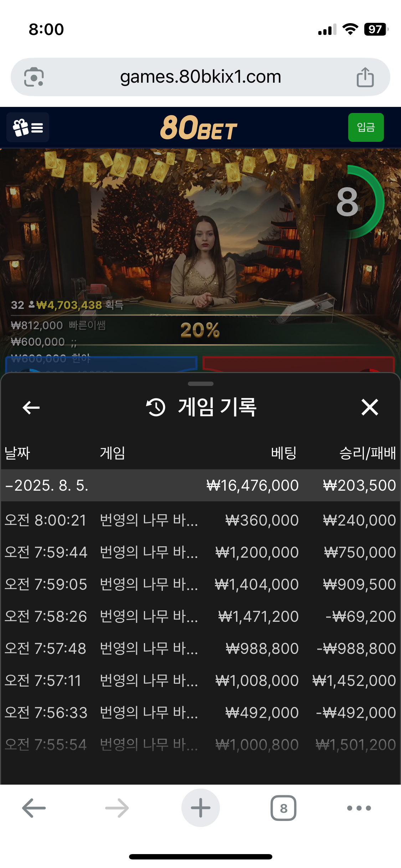Viewport: 401px width, 868px height.
Task: Click the 80BET logo
Action: coord(199,127)
